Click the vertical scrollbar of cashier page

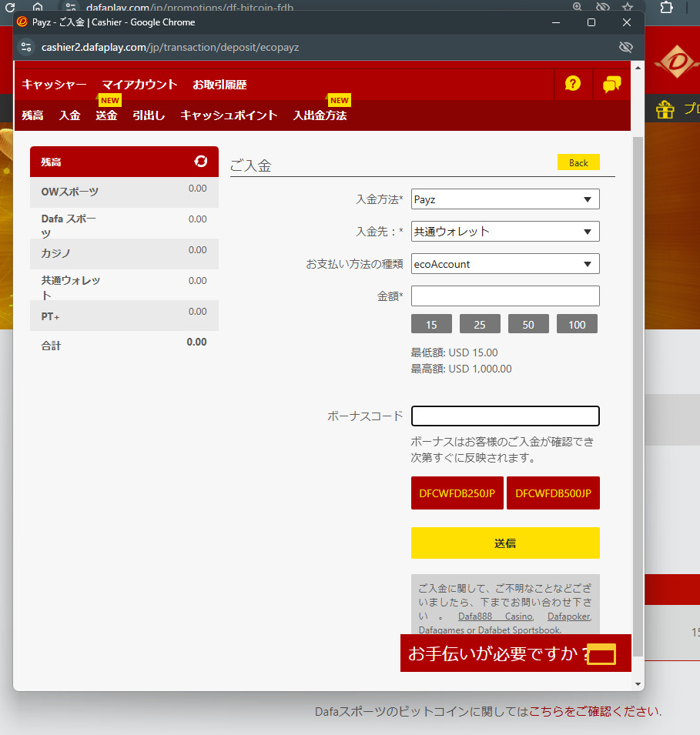point(638,396)
